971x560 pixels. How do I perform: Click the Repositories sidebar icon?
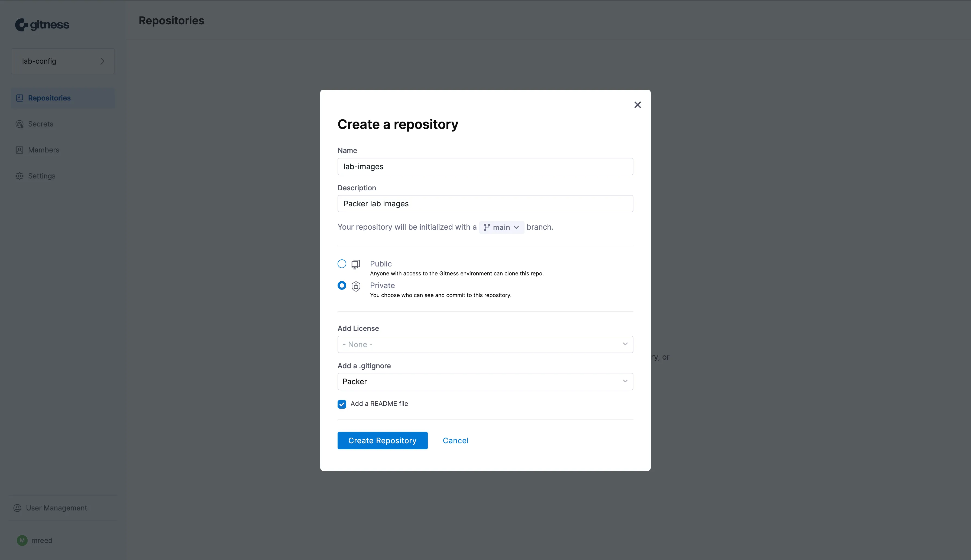point(20,98)
